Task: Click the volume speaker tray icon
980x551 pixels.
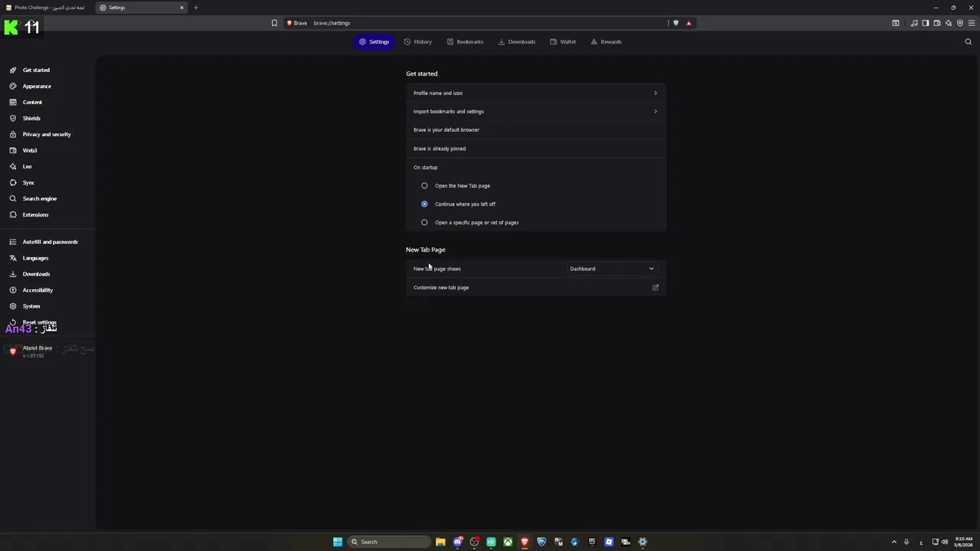Action: tap(944, 542)
